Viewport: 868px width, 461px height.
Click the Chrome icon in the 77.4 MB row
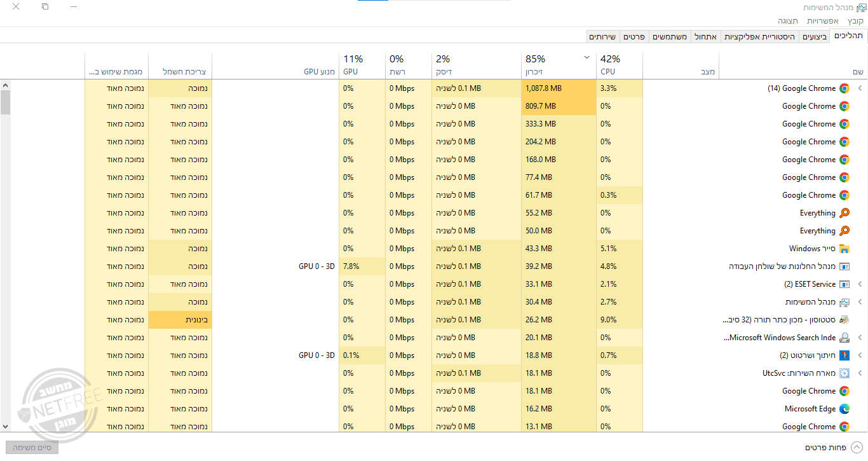point(844,177)
